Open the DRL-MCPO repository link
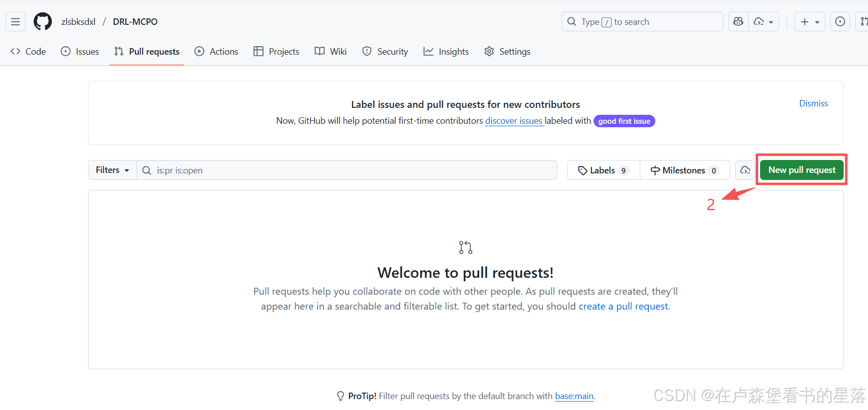The width and height of the screenshot is (868, 410). 135,22
